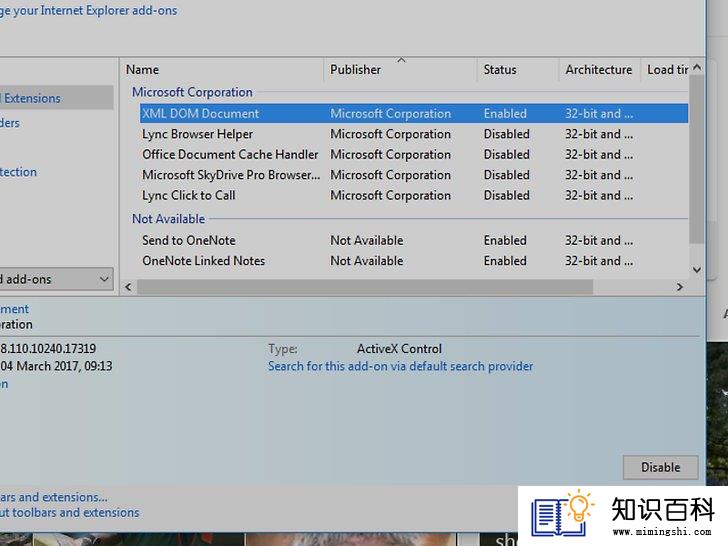Select Send to OneNote add-on
This screenshot has width=728, height=546.
(414, 240)
